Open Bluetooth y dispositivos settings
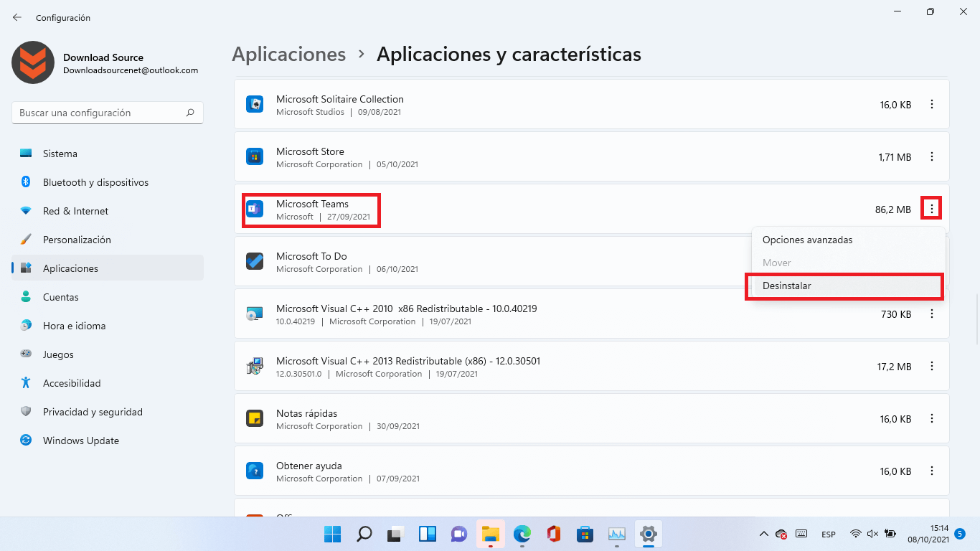Screen dimensions: 980x551 [108, 182]
